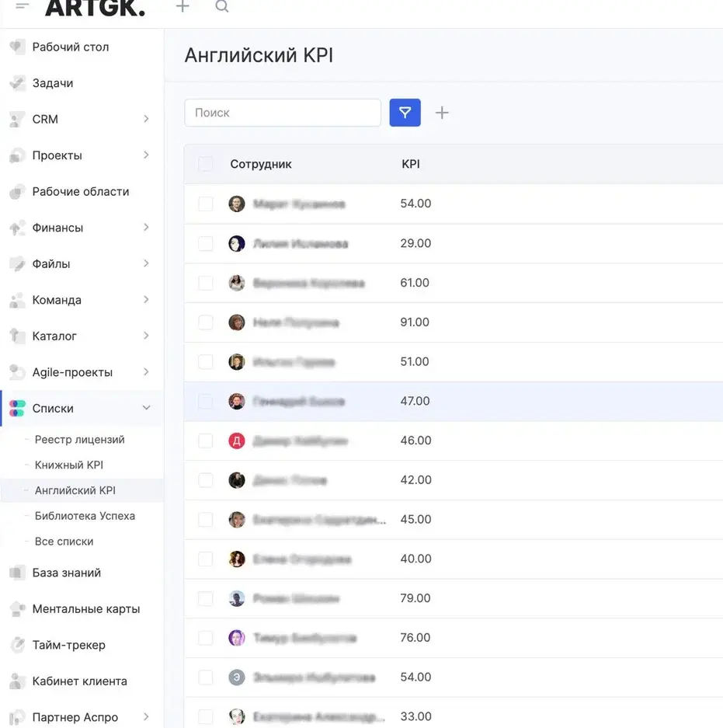Open Ментальные карты in the sidebar
This screenshot has width=723, height=728.
(85, 609)
